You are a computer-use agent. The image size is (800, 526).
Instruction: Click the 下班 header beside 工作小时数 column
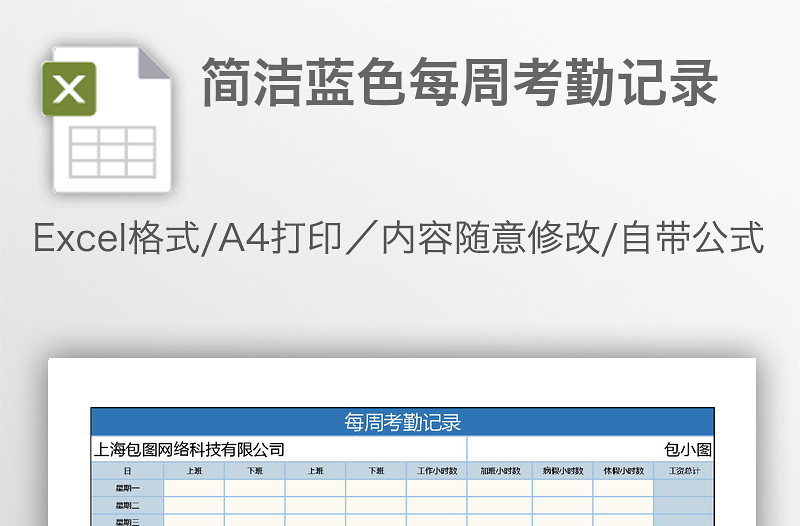(x=377, y=471)
